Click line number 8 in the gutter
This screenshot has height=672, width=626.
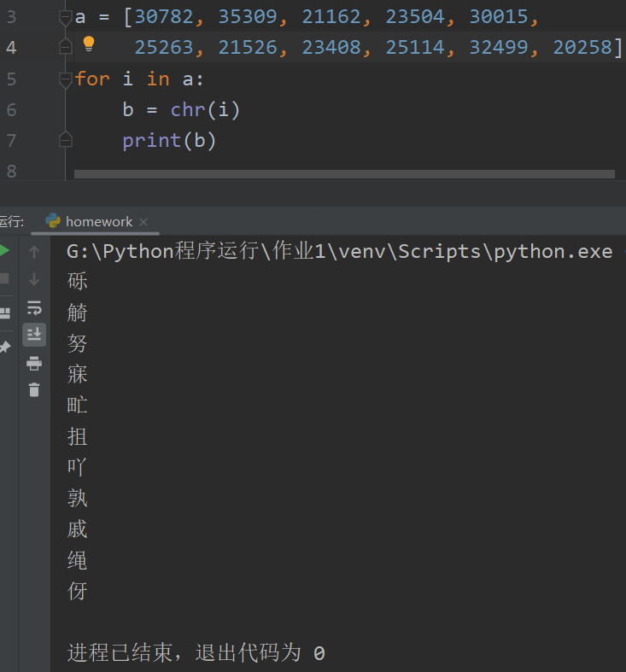12,172
